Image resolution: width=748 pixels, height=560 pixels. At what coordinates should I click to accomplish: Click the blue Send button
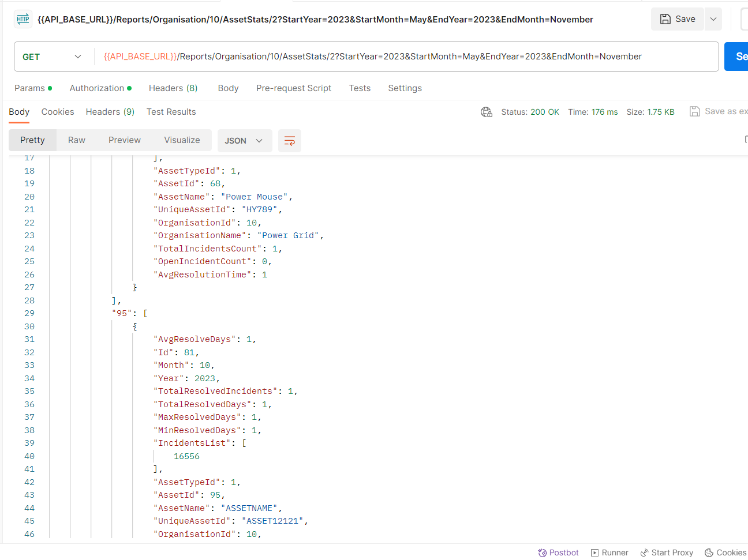click(x=737, y=57)
